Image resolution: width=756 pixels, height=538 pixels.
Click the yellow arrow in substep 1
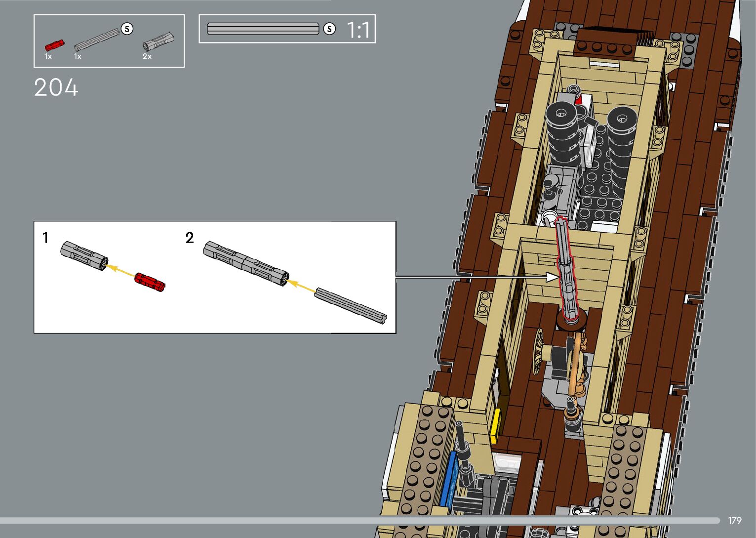[121, 270]
